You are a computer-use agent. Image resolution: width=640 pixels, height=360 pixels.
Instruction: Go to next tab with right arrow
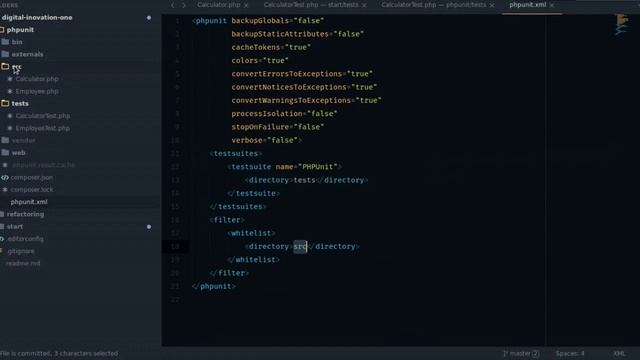(184, 5)
